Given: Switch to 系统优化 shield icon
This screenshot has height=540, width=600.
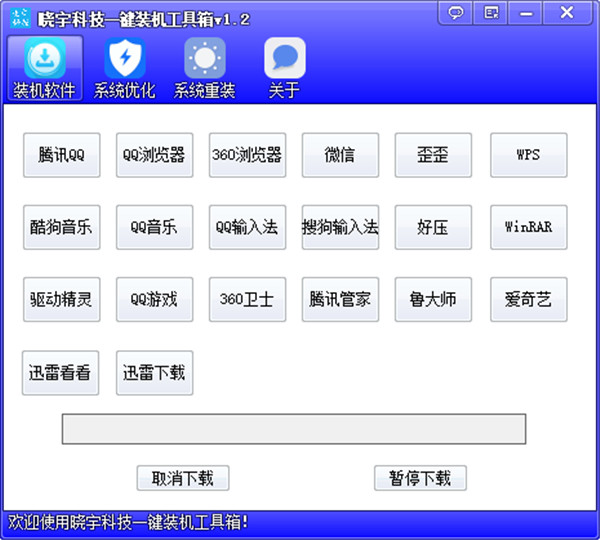Looking at the screenshot, I should tap(125, 60).
